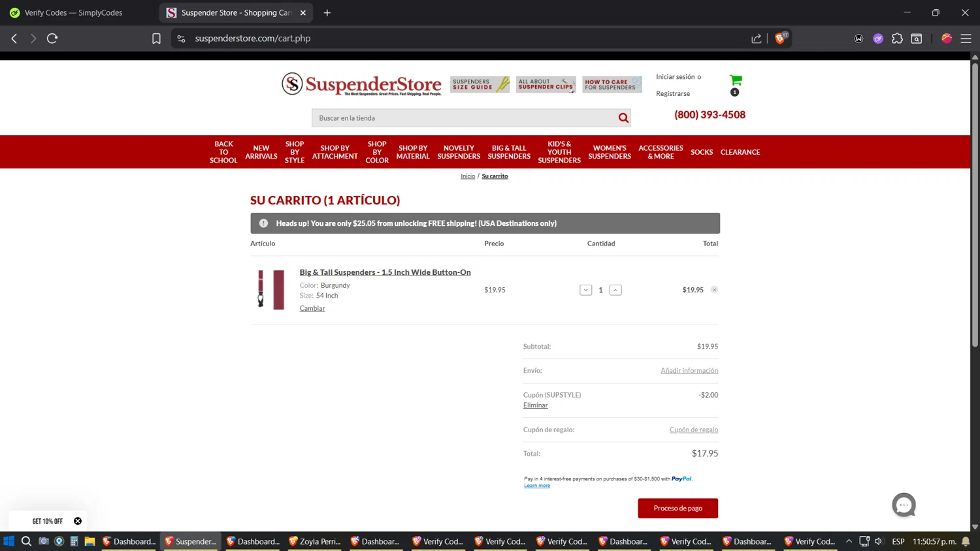Open Back To School menu

tap(223, 152)
